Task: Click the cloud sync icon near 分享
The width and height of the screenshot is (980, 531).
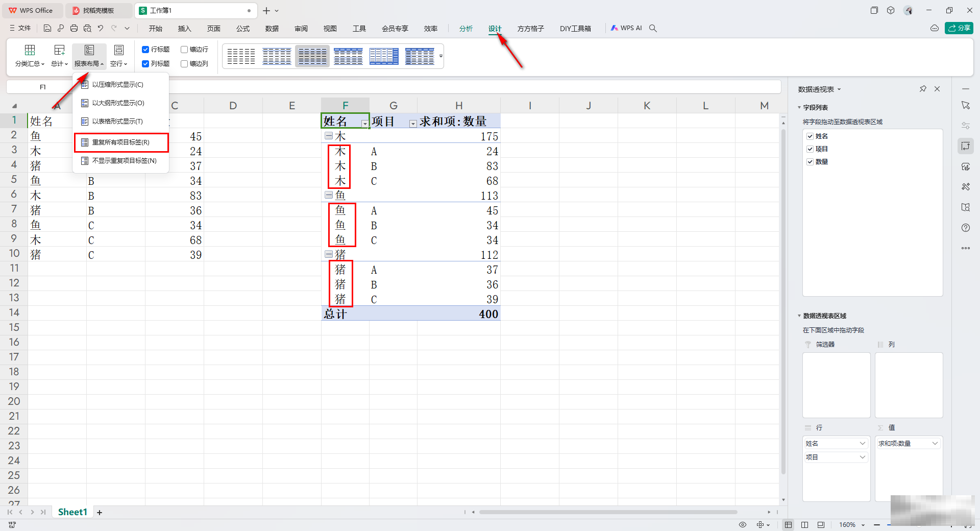Action: click(x=935, y=28)
